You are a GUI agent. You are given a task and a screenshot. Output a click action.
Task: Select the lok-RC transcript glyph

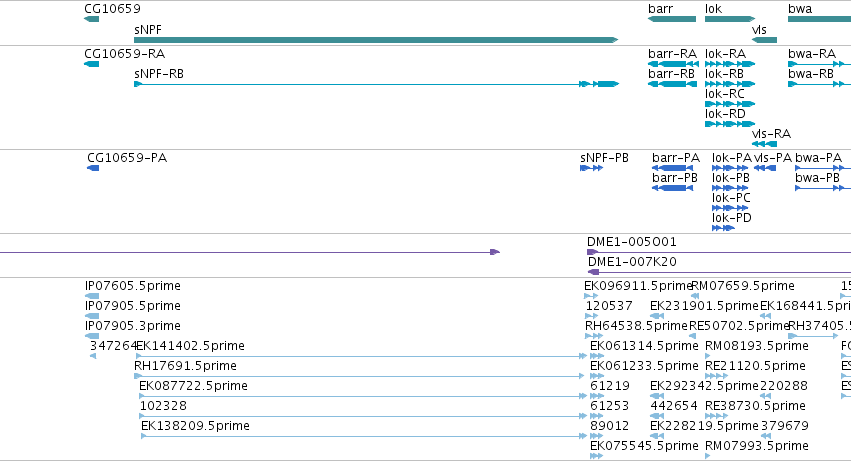coord(730,104)
